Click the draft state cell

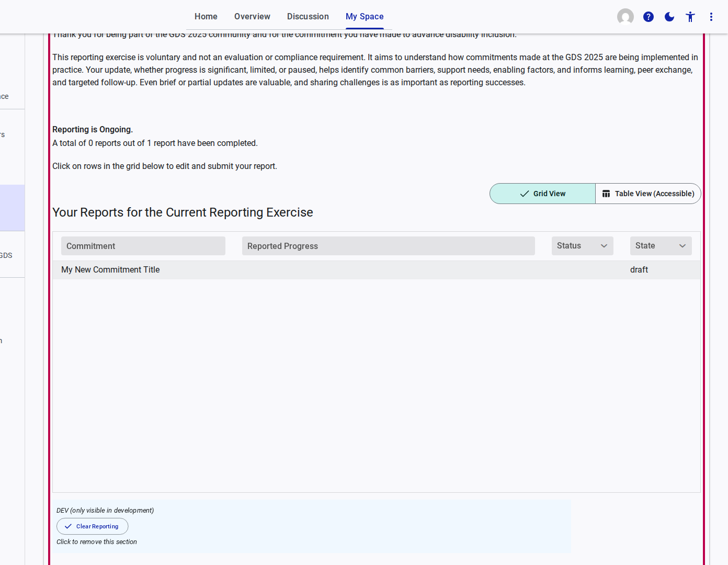[x=639, y=270]
